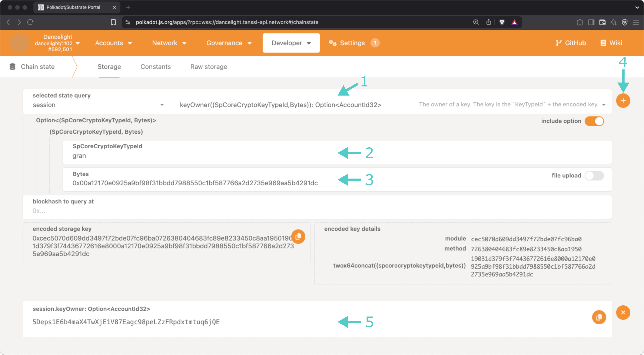Click the Settings notification badge 1
The image size is (644, 355).
pyautogui.click(x=375, y=43)
